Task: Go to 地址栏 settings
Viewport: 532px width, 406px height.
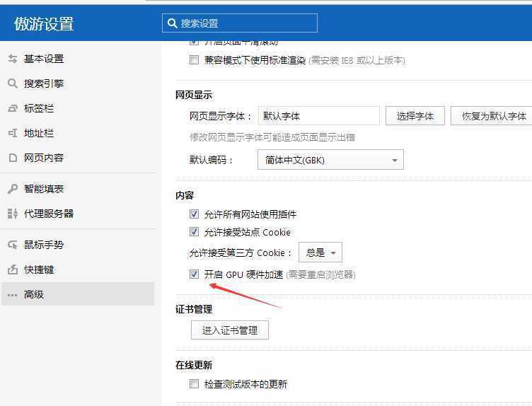Action: click(x=39, y=133)
